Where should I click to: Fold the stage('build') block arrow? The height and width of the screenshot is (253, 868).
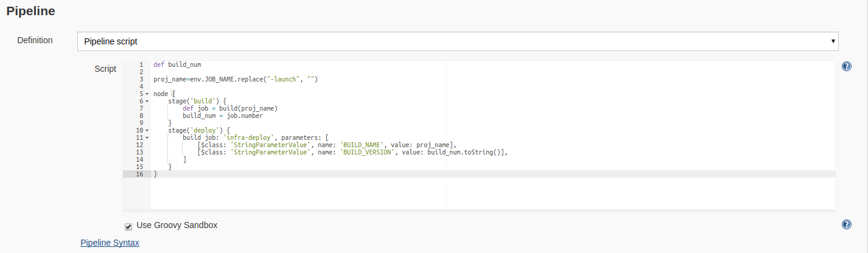click(147, 102)
